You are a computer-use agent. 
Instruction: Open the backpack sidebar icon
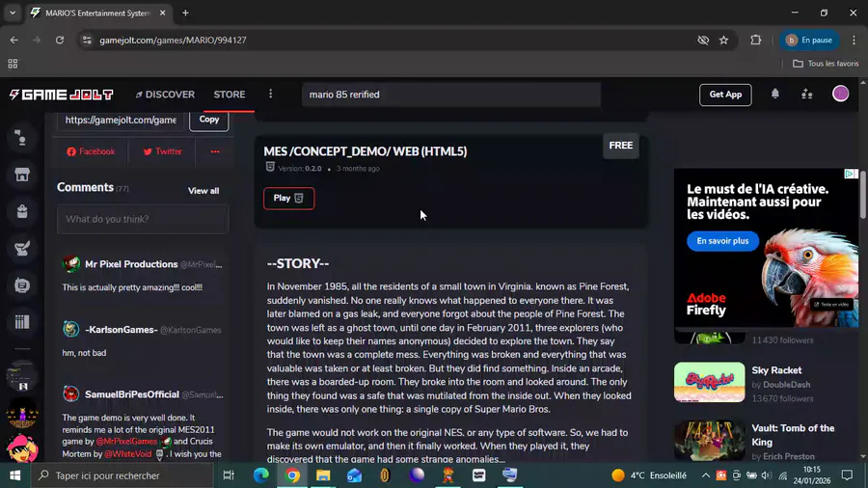point(22,211)
